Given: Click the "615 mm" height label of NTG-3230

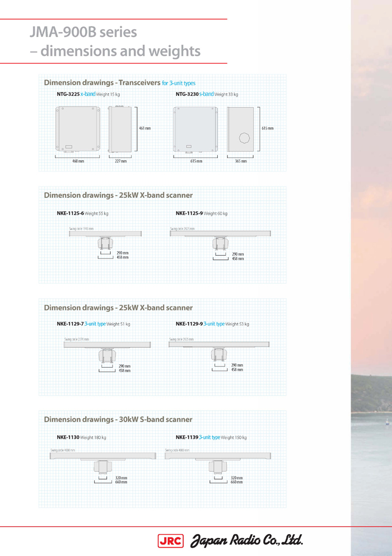Looking at the screenshot, I should tap(268, 128).
